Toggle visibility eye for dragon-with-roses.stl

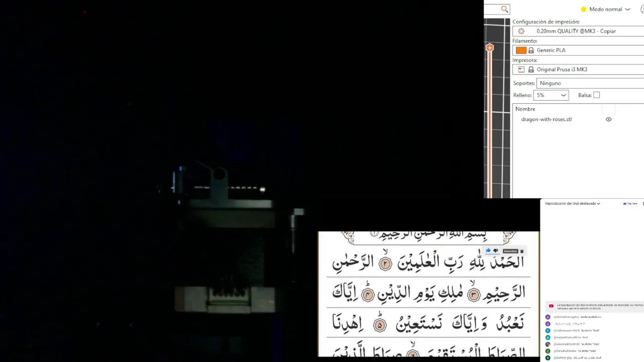(608, 120)
